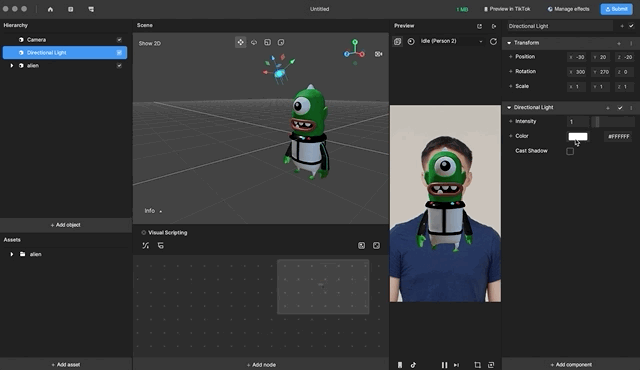
Task: Click the scene camera icon
Action: point(378,54)
